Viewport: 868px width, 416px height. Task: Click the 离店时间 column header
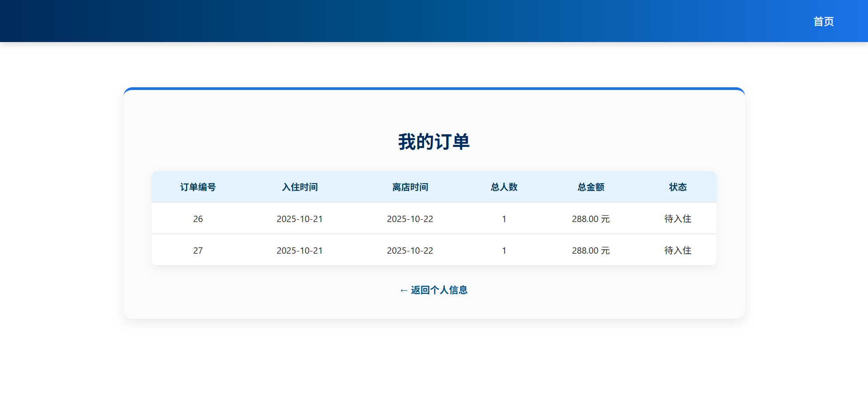[410, 187]
